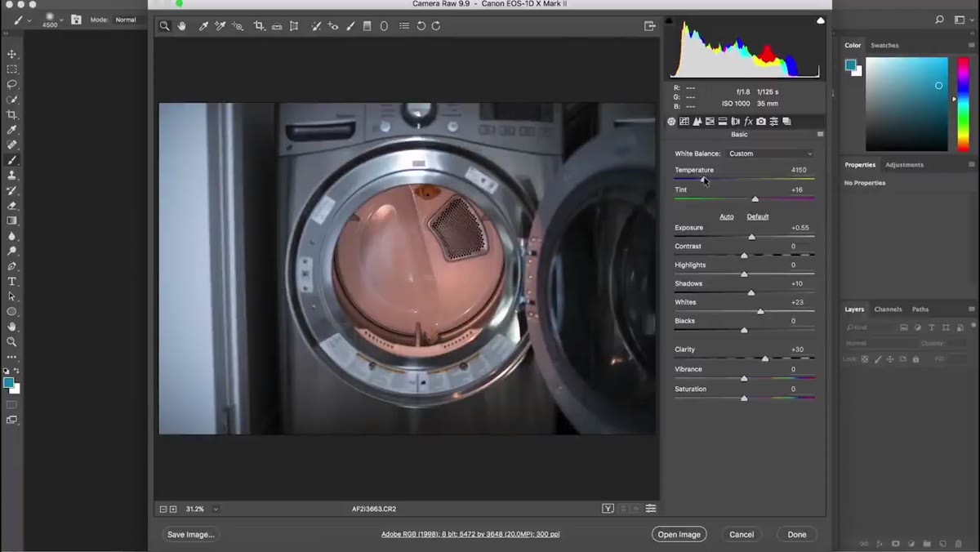This screenshot has width=980, height=552.
Task: Toggle full screen mode icon
Action: coord(650,26)
